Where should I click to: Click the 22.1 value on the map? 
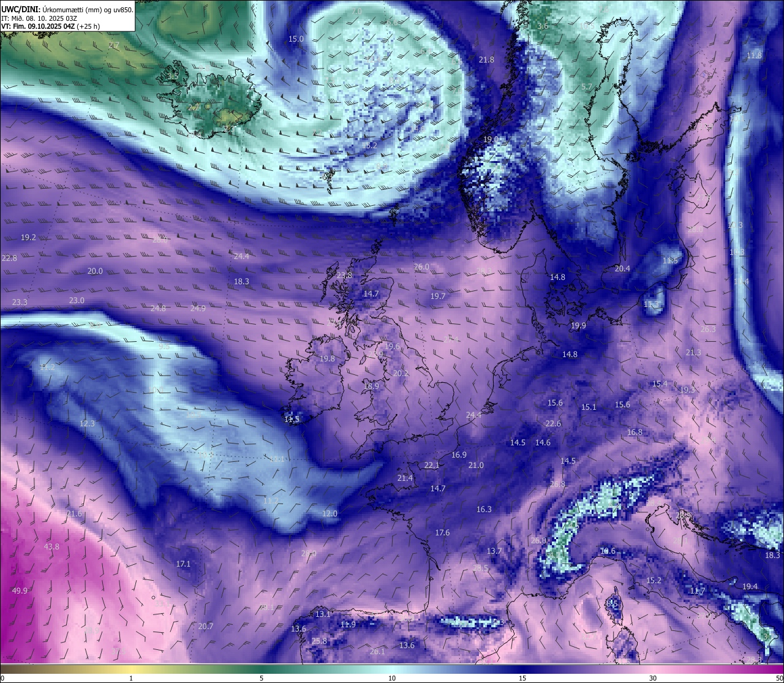point(432,466)
